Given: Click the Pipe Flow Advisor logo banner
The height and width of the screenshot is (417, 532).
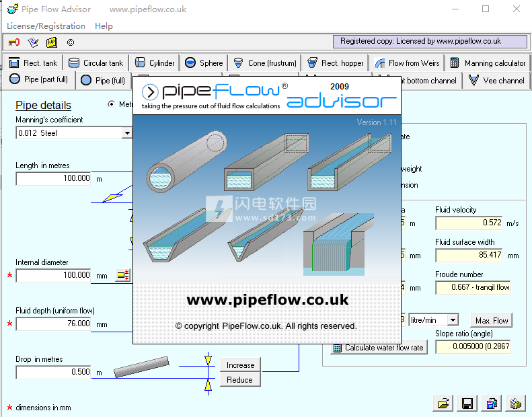Looking at the screenshot, I should point(268,96).
